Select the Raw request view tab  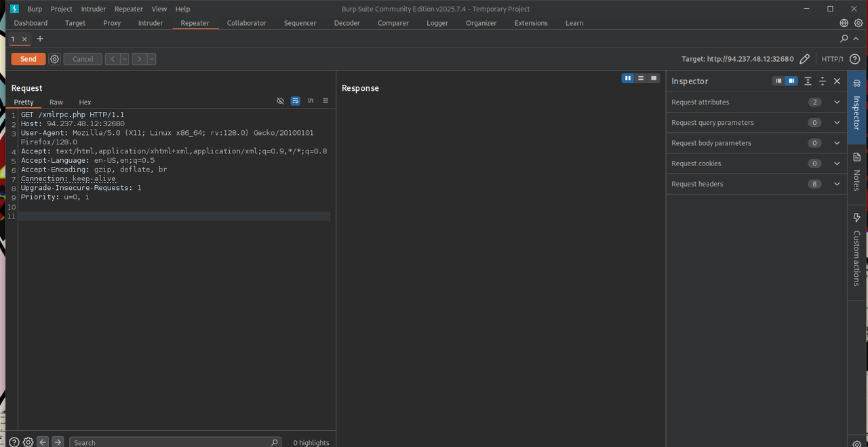56,102
